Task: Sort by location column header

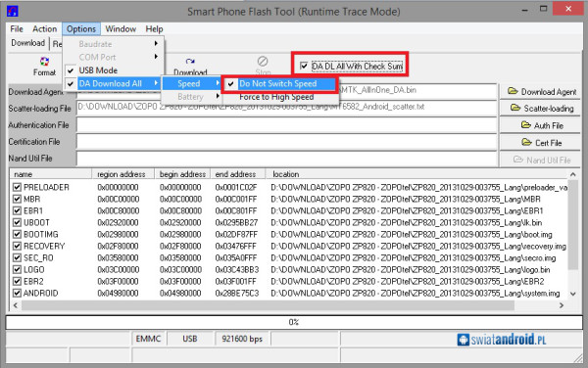Action: point(416,174)
